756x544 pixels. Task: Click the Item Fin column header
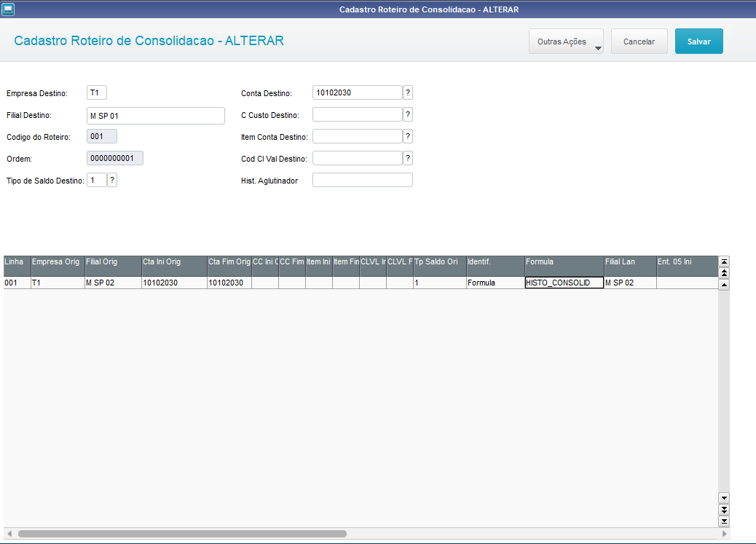pyautogui.click(x=346, y=266)
